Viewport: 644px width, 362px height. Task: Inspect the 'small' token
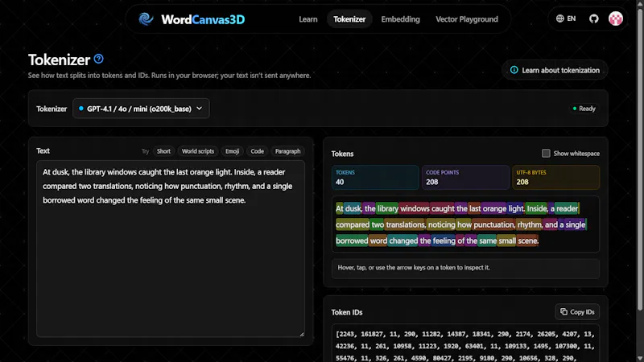[x=506, y=241]
